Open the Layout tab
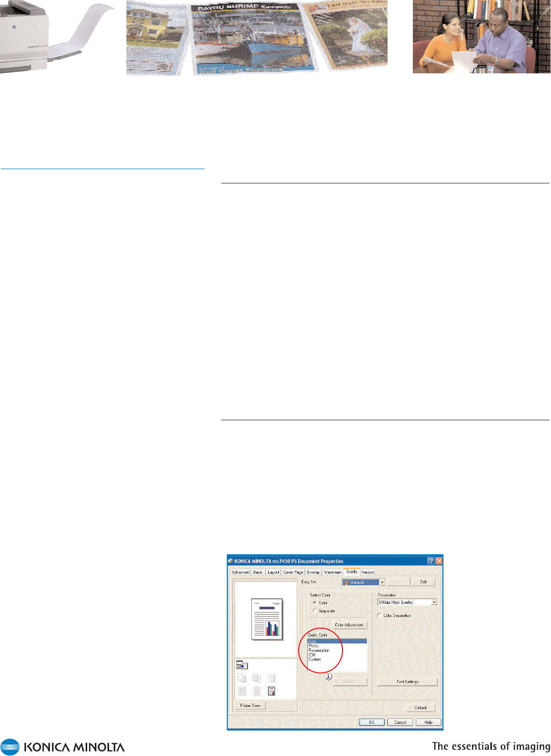This screenshot has width=551, height=756. (x=273, y=572)
